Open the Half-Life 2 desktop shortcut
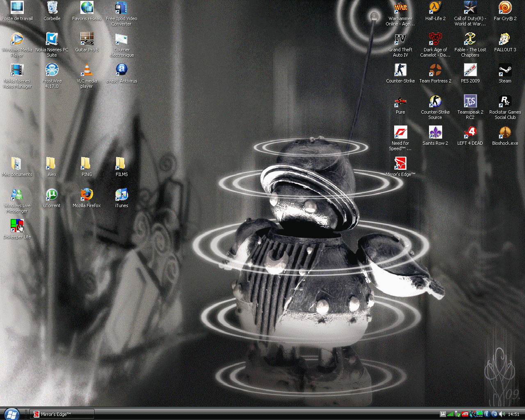Viewport: 525px width, 420px height. coord(435,8)
